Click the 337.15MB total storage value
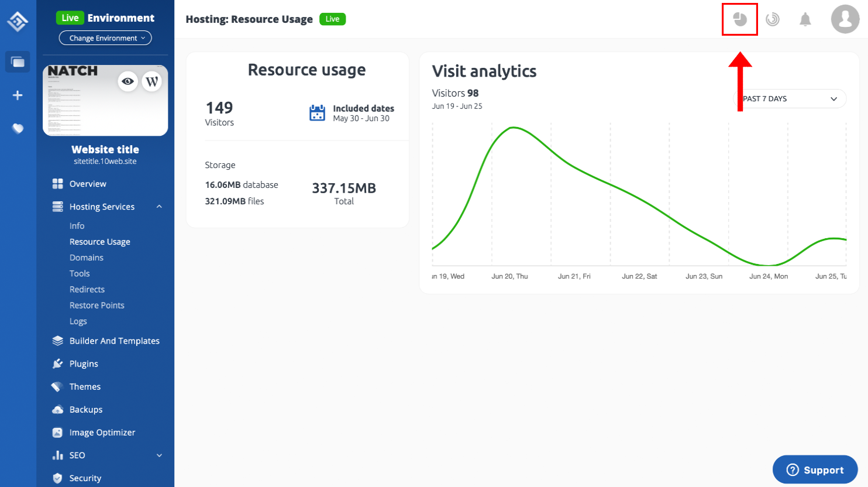 [x=344, y=188]
